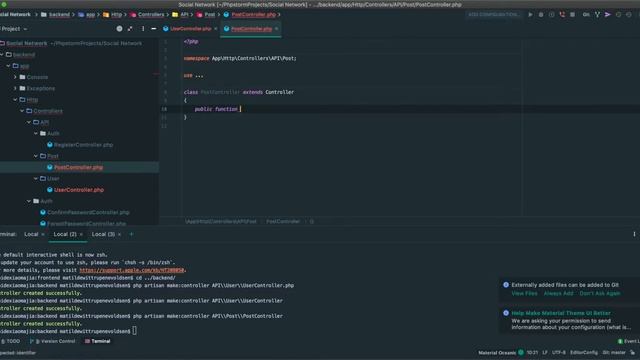640x360 pixels.
Task: Click the Git branch fork icon in toolbar
Action: click(x=597, y=15)
